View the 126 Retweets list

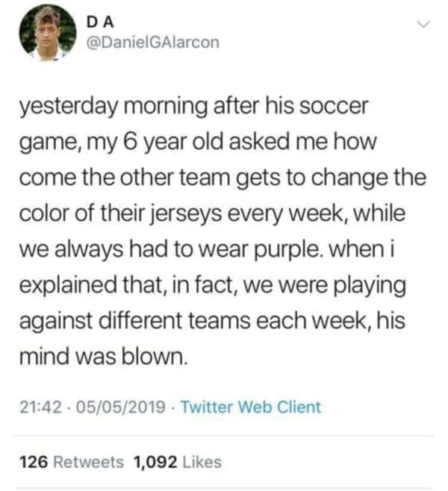point(72,462)
